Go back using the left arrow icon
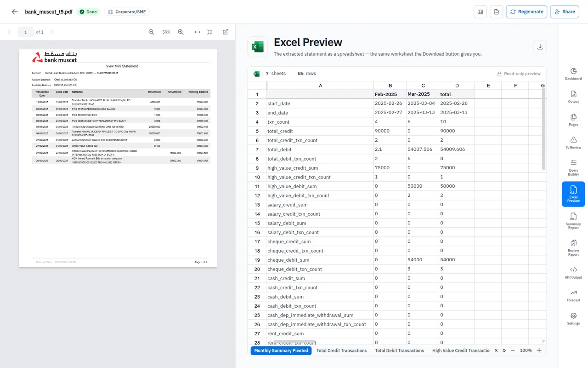The height and width of the screenshot is (368, 588). [x=15, y=12]
